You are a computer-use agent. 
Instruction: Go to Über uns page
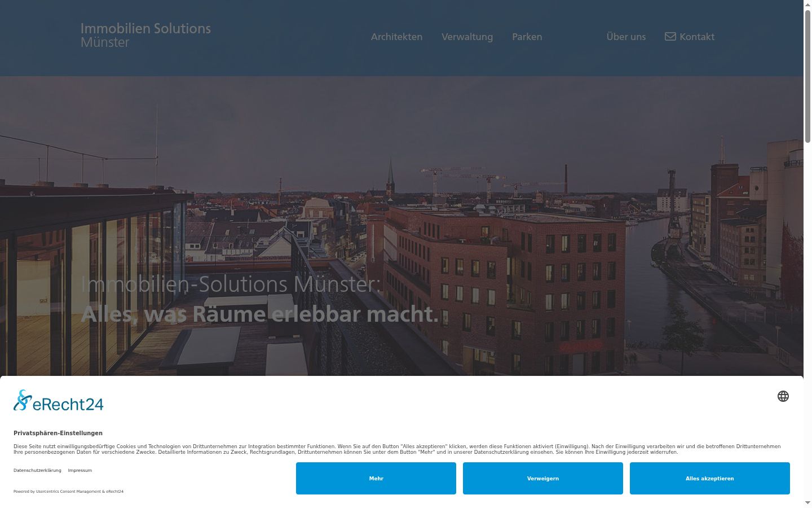tap(626, 37)
